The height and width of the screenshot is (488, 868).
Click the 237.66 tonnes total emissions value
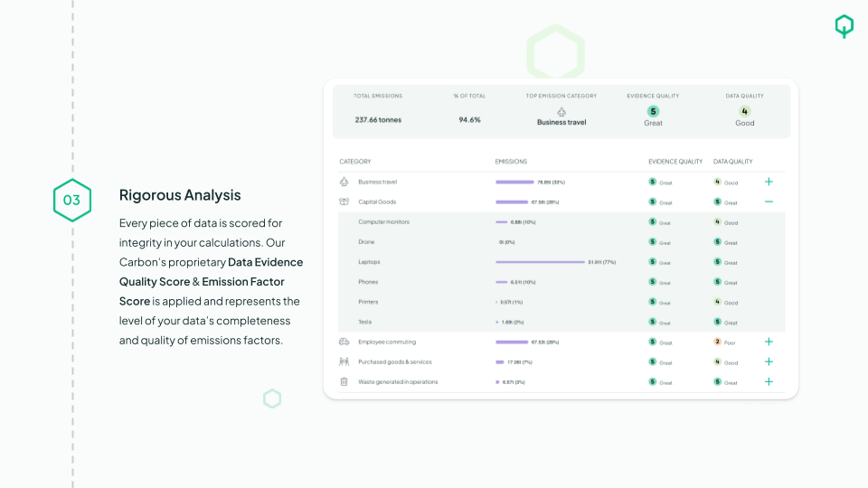click(378, 119)
